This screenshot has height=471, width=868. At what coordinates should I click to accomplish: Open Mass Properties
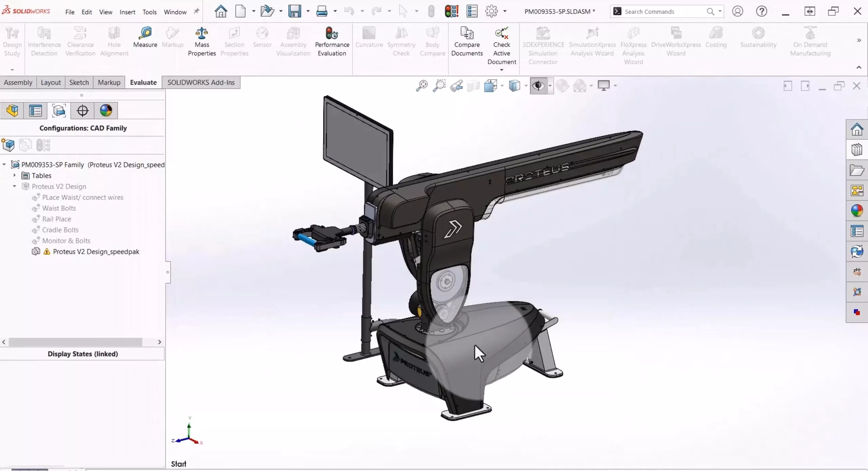pyautogui.click(x=202, y=41)
